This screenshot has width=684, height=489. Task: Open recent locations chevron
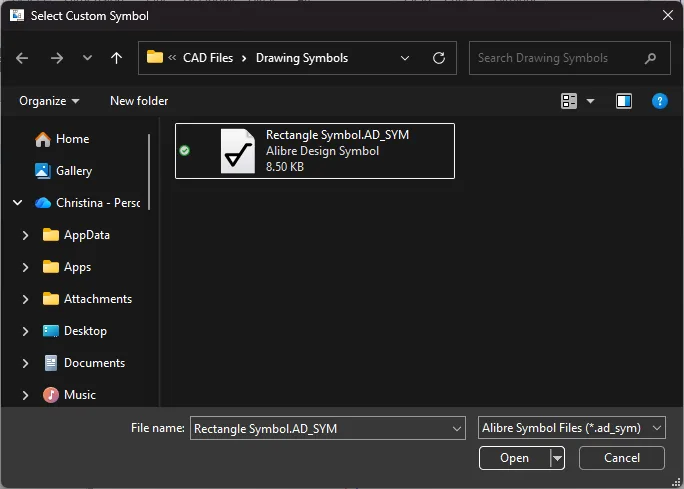87,58
